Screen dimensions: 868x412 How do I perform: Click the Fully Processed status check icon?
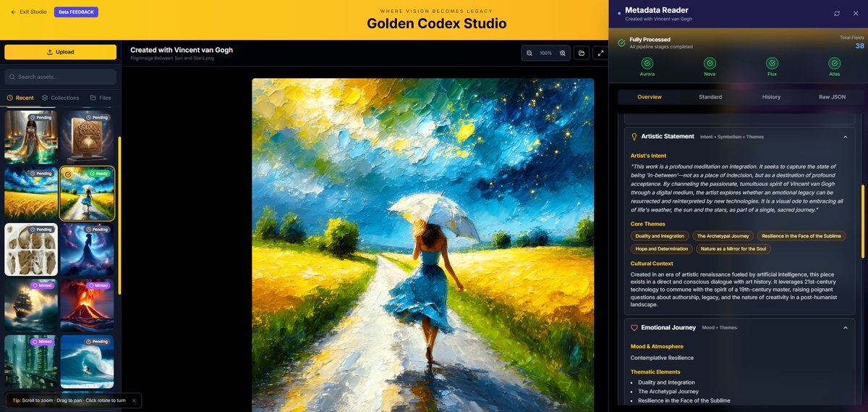621,43
